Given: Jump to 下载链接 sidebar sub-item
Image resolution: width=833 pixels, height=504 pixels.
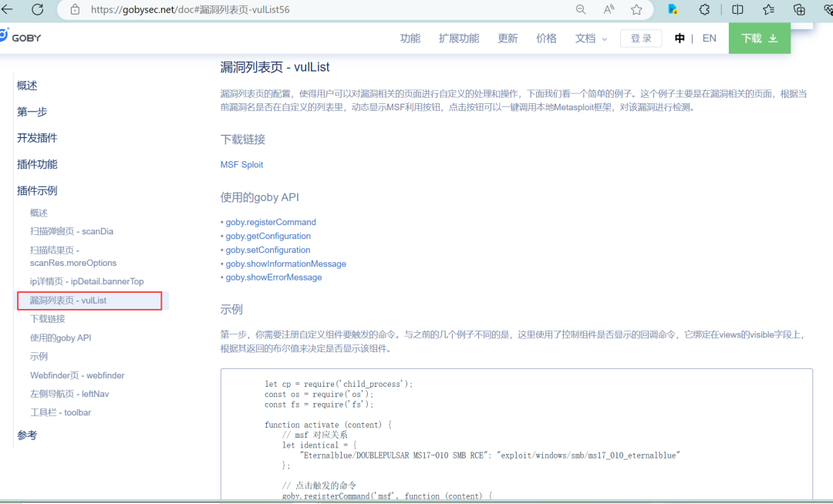Looking at the screenshot, I should [47, 319].
